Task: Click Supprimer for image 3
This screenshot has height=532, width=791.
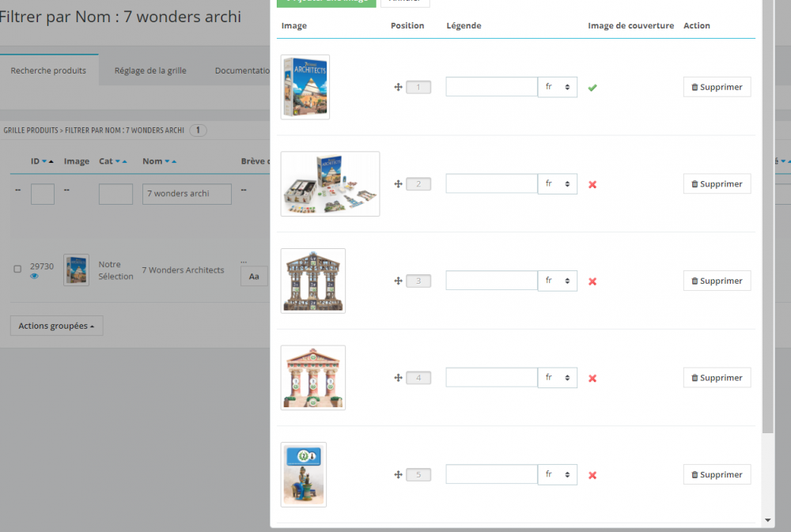Action: (717, 281)
